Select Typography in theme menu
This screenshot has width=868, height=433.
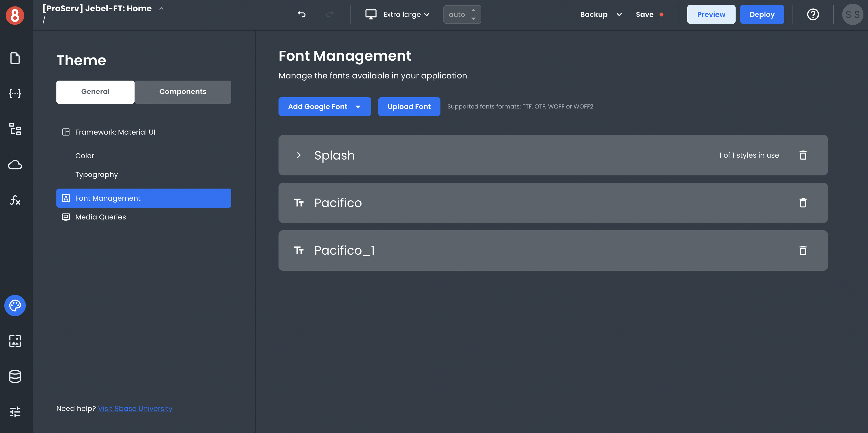[96, 175]
